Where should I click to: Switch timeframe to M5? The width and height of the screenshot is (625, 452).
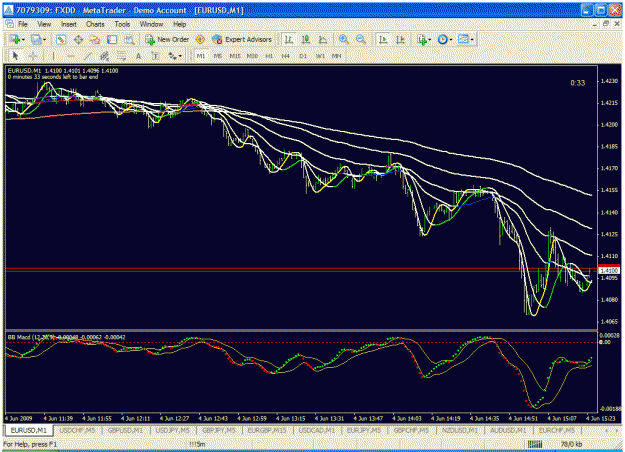[218, 56]
